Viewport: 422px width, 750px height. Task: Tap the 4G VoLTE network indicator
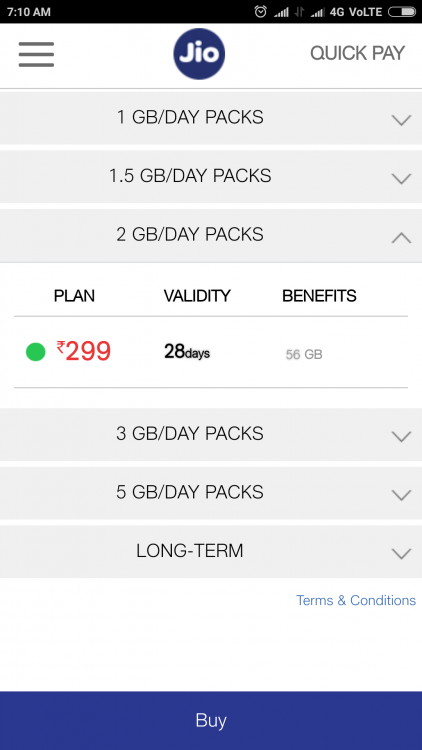point(356,12)
